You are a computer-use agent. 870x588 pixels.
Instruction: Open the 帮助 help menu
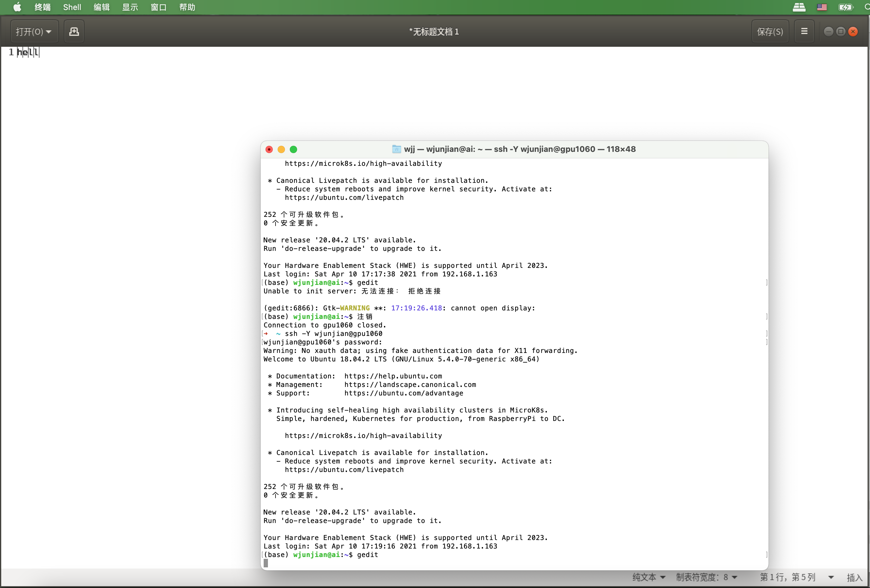click(187, 7)
